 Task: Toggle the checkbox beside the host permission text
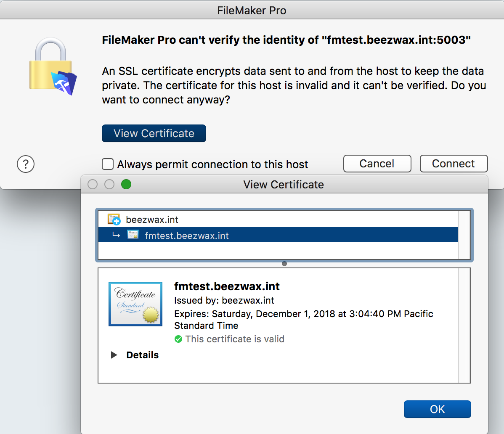(108, 164)
